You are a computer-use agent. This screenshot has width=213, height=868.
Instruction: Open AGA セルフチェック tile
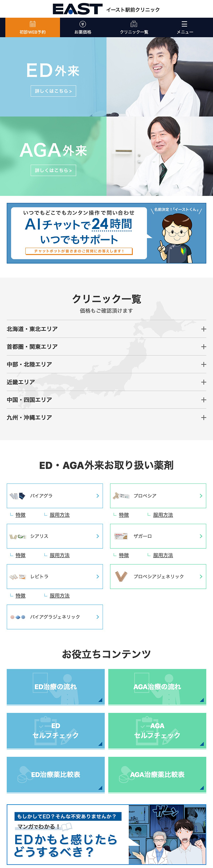[x=157, y=731]
